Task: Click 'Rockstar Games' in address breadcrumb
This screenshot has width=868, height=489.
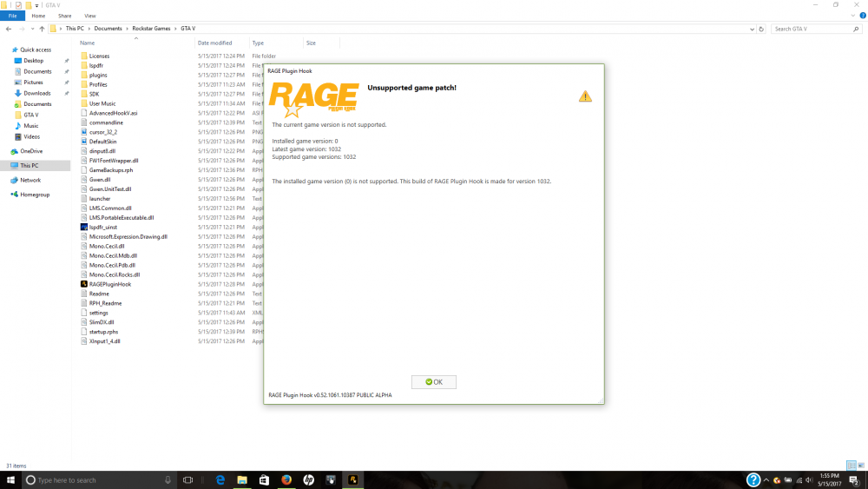Action: 151,29
